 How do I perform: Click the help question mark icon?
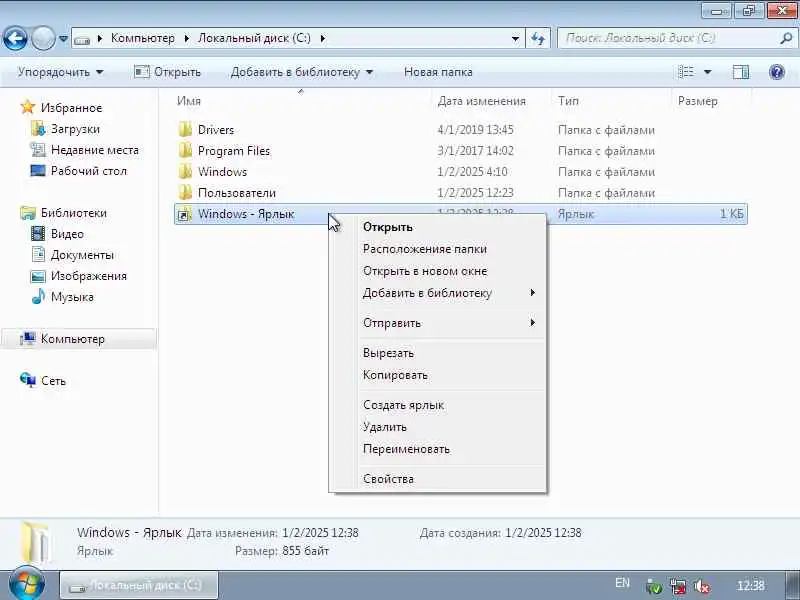pos(777,72)
